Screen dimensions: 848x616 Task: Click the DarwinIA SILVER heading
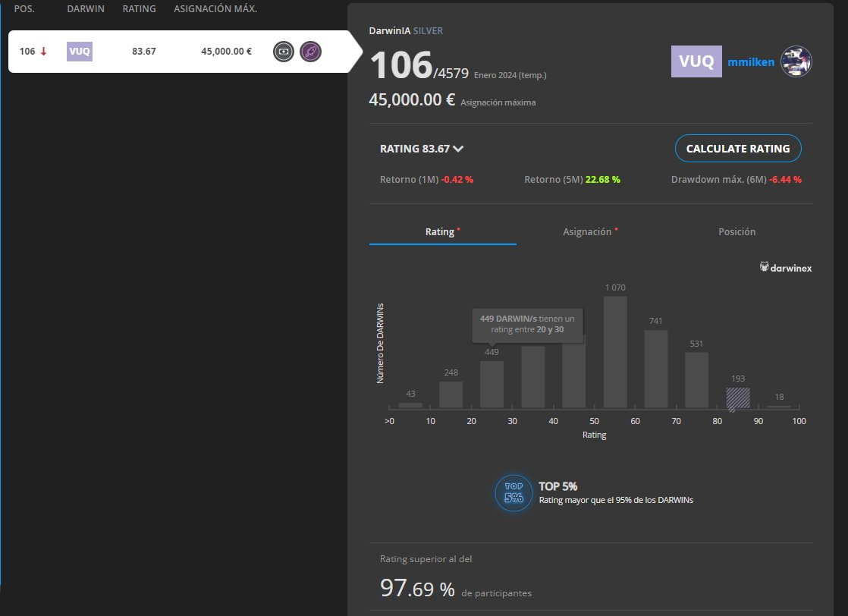[406, 31]
